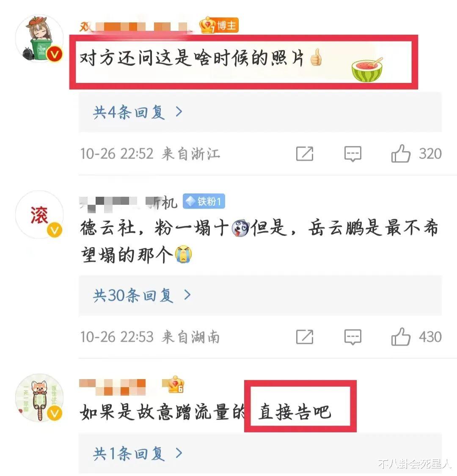Open the 滚 avatar profile
457x476 pixels.
click(39, 215)
